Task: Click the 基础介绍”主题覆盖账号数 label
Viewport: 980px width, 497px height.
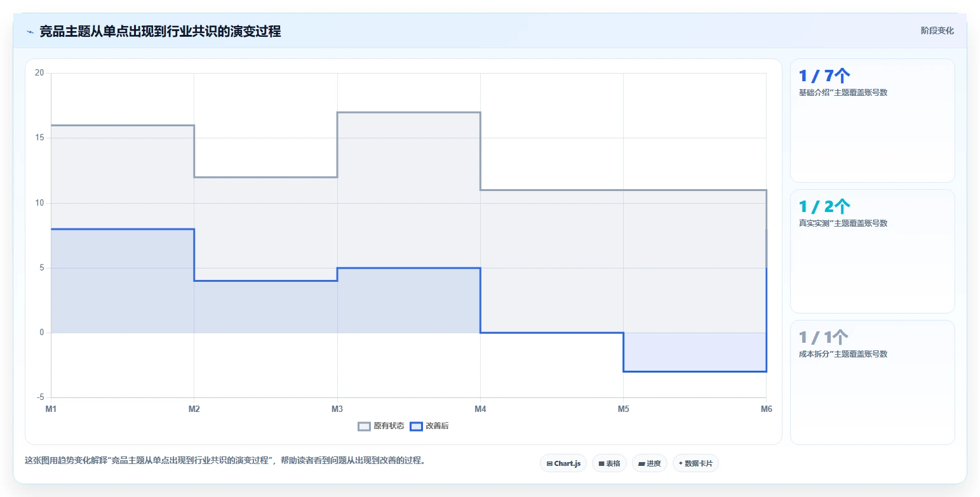Action: 843,93
